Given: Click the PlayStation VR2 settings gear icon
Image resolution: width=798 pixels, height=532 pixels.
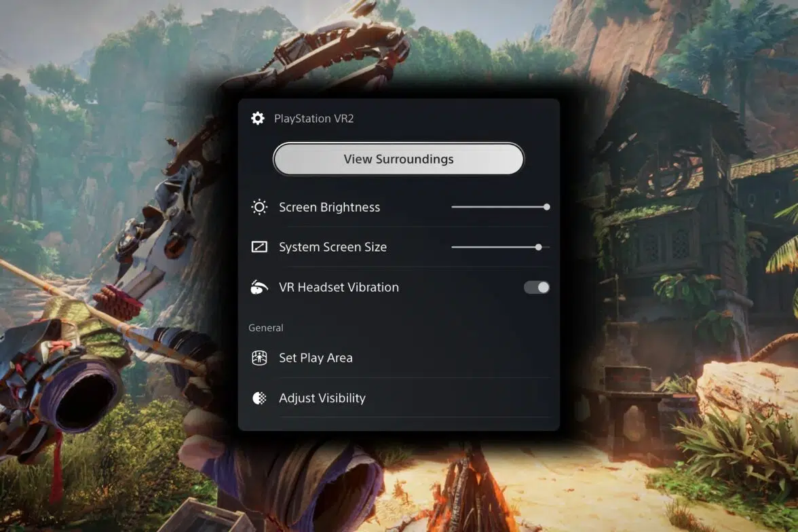Looking at the screenshot, I should point(258,118).
